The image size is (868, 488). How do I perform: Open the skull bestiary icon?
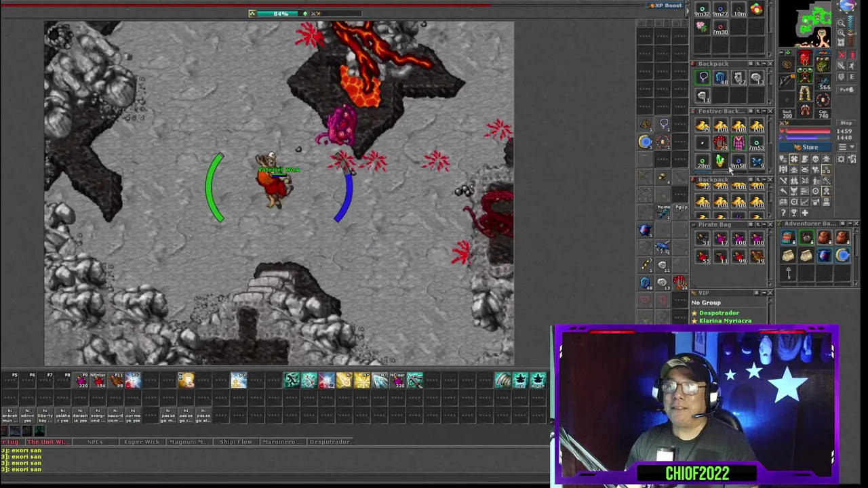(815, 159)
